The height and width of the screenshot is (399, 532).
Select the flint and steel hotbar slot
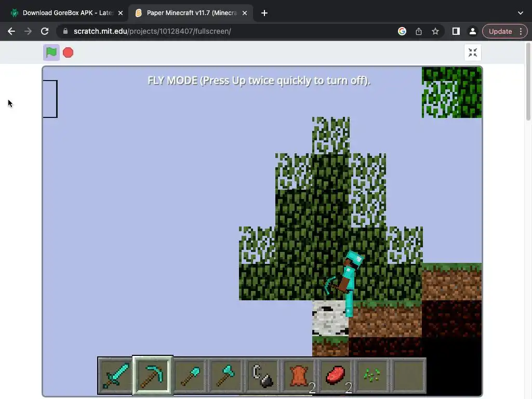click(262, 375)
